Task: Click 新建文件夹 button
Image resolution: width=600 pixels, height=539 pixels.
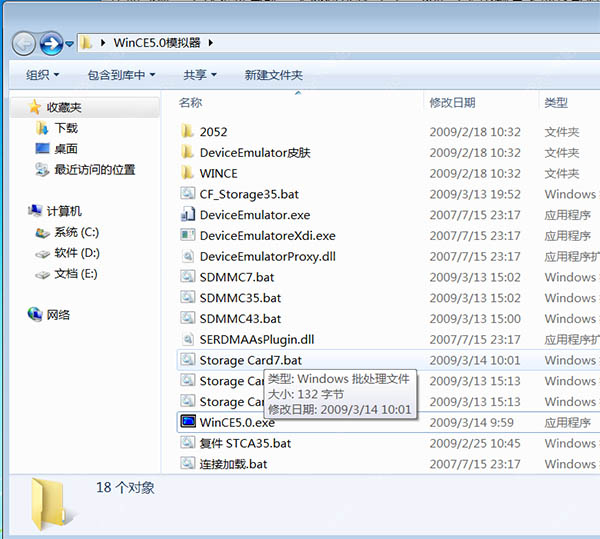Action: tap(274, 75)
